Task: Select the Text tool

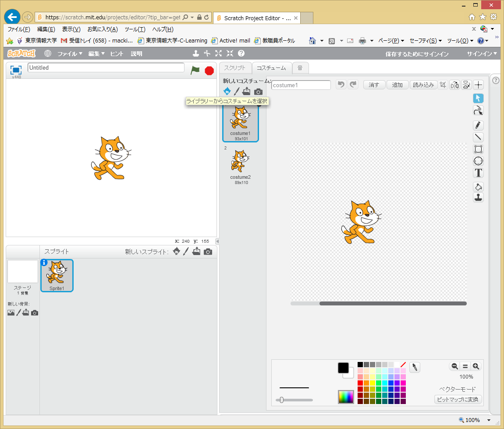Action: [478, 173]
